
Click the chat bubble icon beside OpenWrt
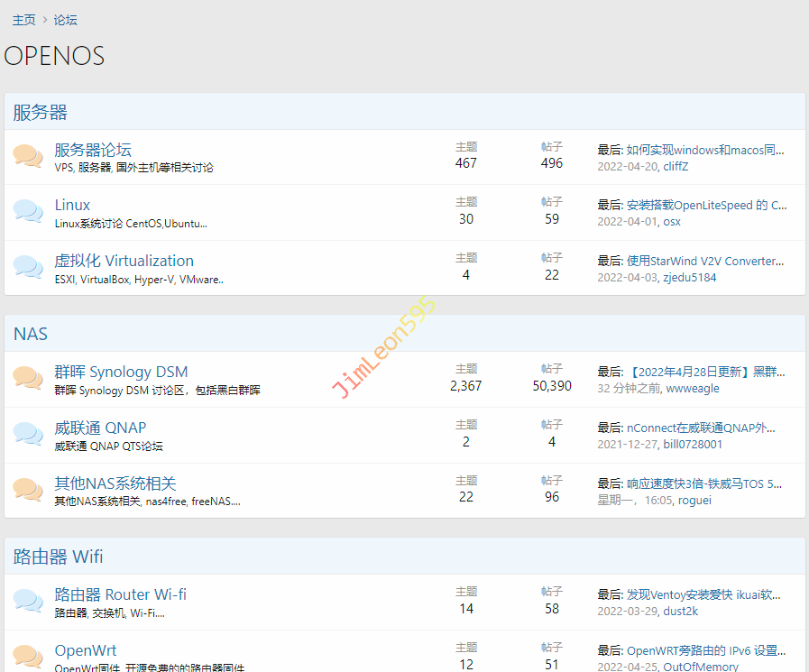(x=28, y=657)
